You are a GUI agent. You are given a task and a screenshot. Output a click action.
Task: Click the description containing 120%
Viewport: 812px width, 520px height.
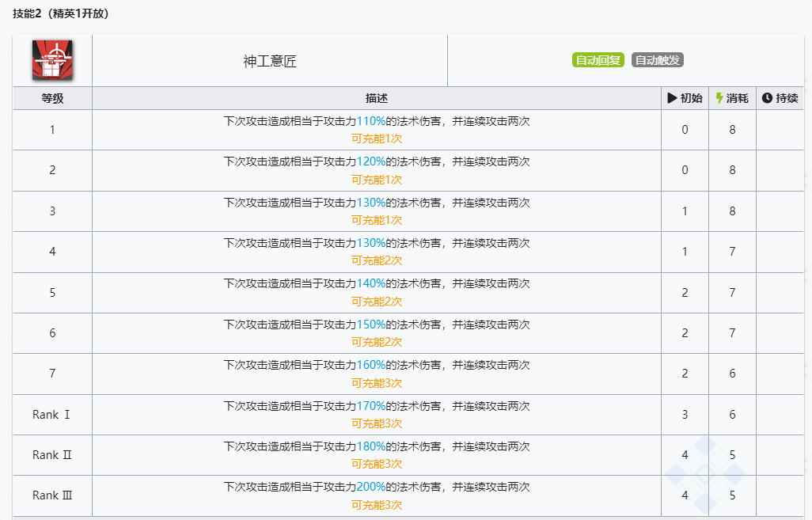click(x=377, y=161)
